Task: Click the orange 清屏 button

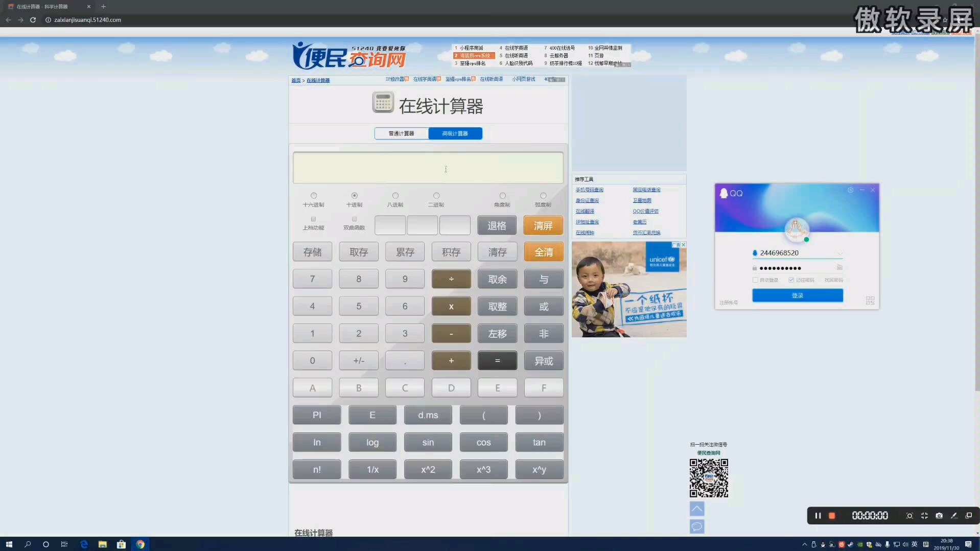Action: point(543,225)
